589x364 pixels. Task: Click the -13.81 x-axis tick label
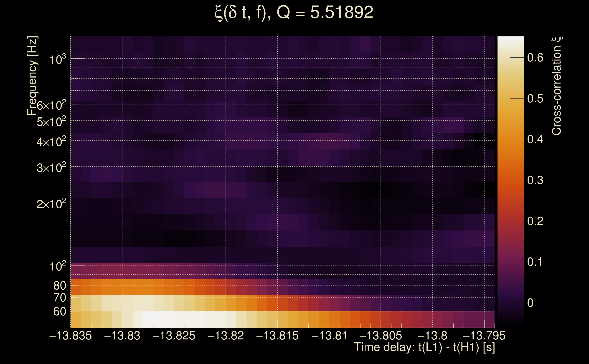click(329, 336)
